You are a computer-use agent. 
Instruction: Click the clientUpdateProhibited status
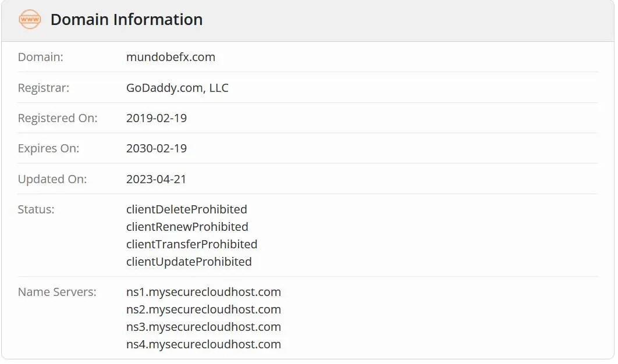[x=189, y=262]
